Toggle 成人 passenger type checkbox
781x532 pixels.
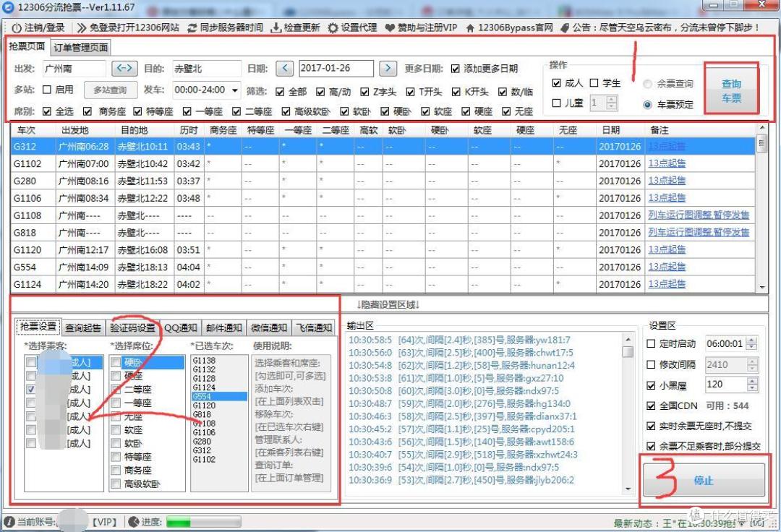pyautogui.click(x=557, y=83)
